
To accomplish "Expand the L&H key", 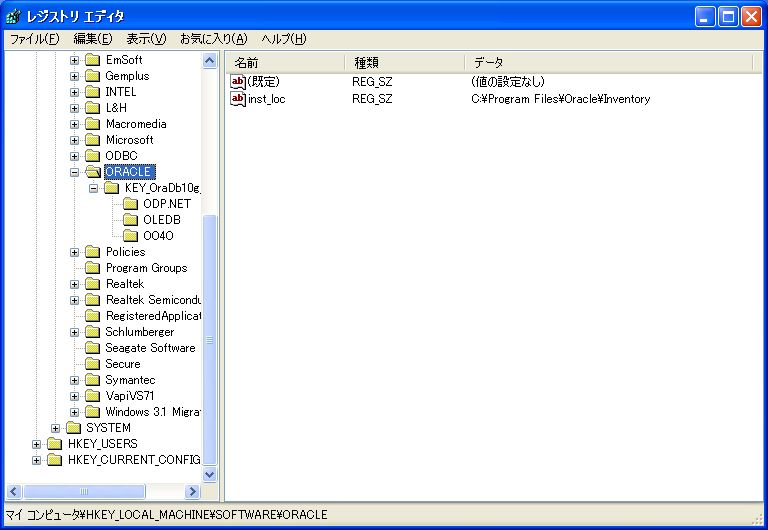I will coord(74,108).
